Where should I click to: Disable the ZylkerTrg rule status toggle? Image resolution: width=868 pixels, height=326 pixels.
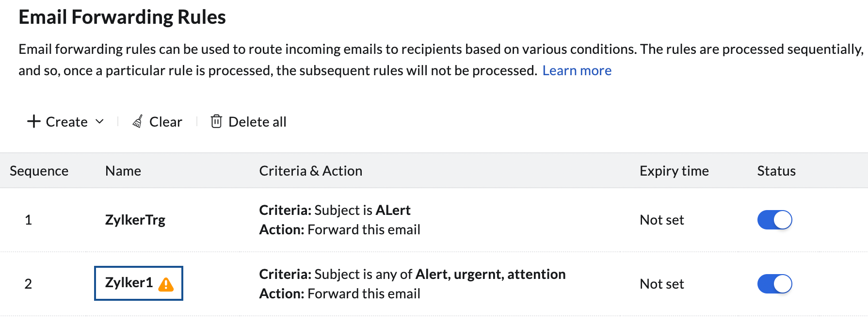coord(774,220)
